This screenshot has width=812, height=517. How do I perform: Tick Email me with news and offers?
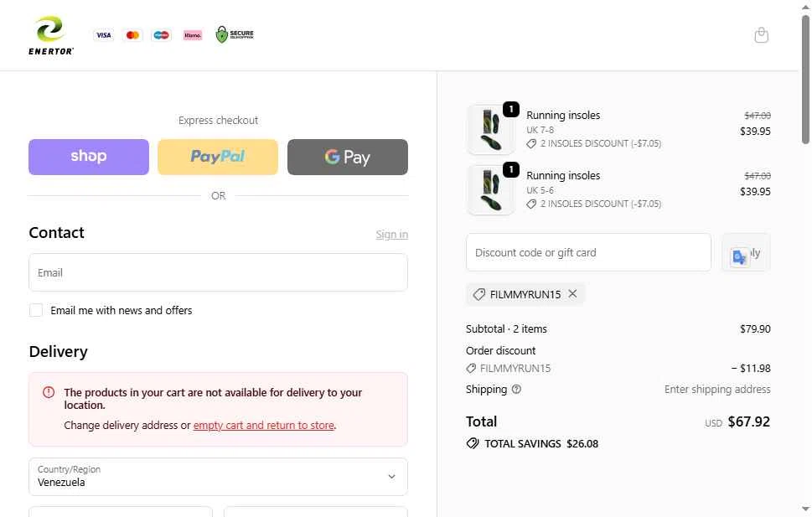click(36, 310)
